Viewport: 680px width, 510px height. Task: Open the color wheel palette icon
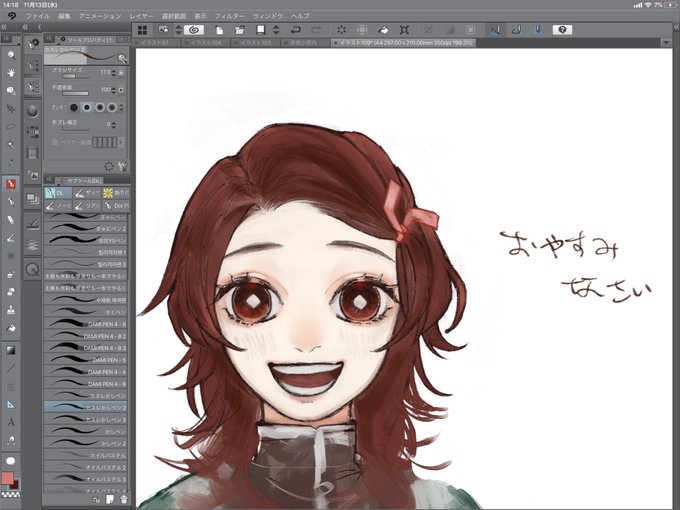coord(33,110)
